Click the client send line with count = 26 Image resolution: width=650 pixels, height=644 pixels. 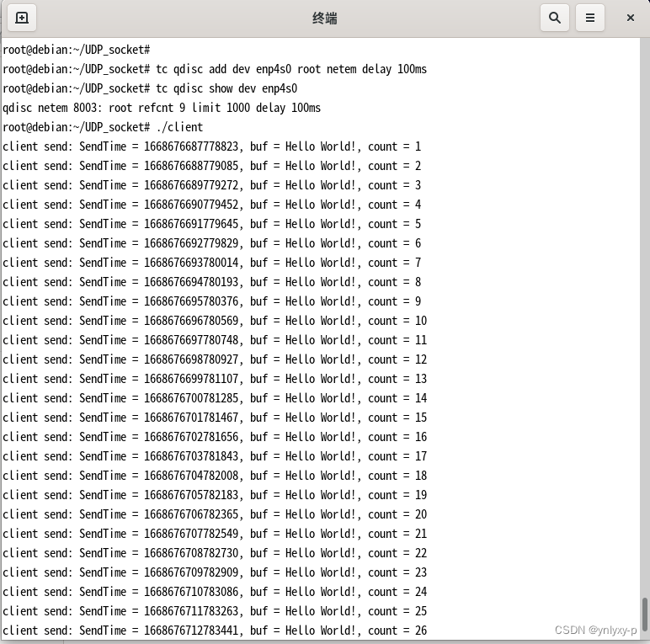pyautogui.click(x=215, y=631)
